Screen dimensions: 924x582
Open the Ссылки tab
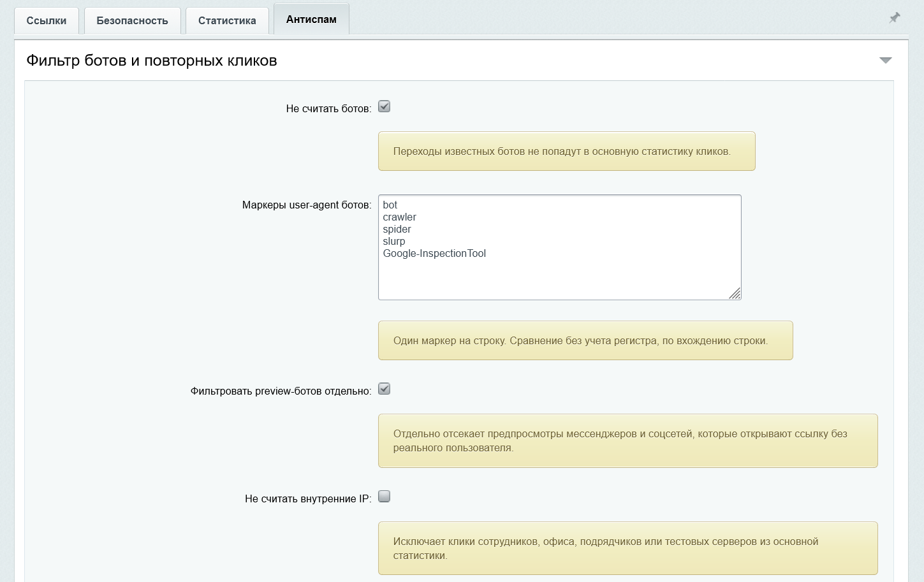[x=47, y=20]
